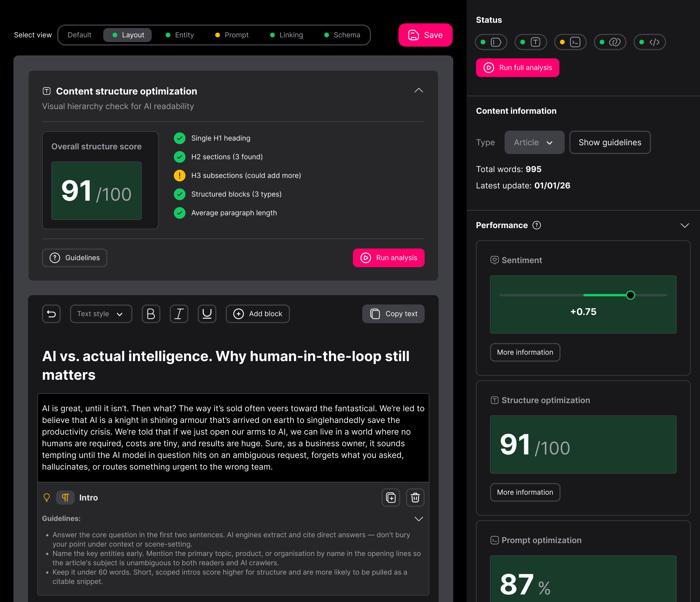Click the Total words value 995
The height and width of the screenshot is (602, 700).
coord(534,169)
